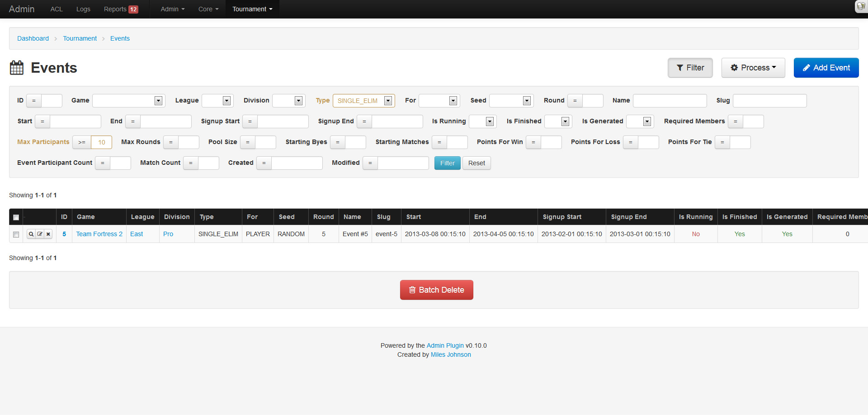Toggle the funnel Filter button near Process
868x415 pixels.
coord(690,68)
